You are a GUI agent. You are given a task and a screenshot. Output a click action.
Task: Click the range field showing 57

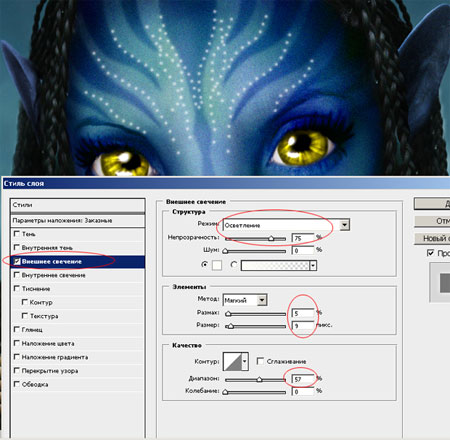point(303,379)
